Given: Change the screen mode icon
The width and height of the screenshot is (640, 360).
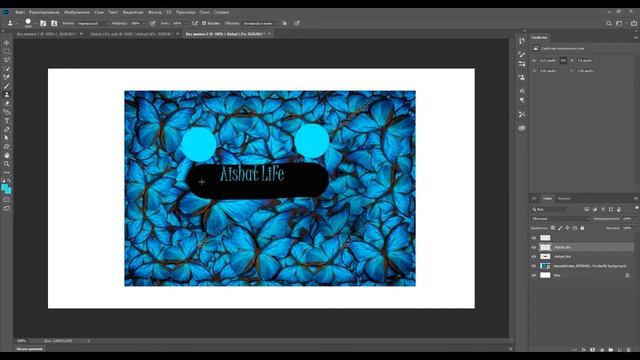Looking at the screenshot, I should tap(7, 208).
